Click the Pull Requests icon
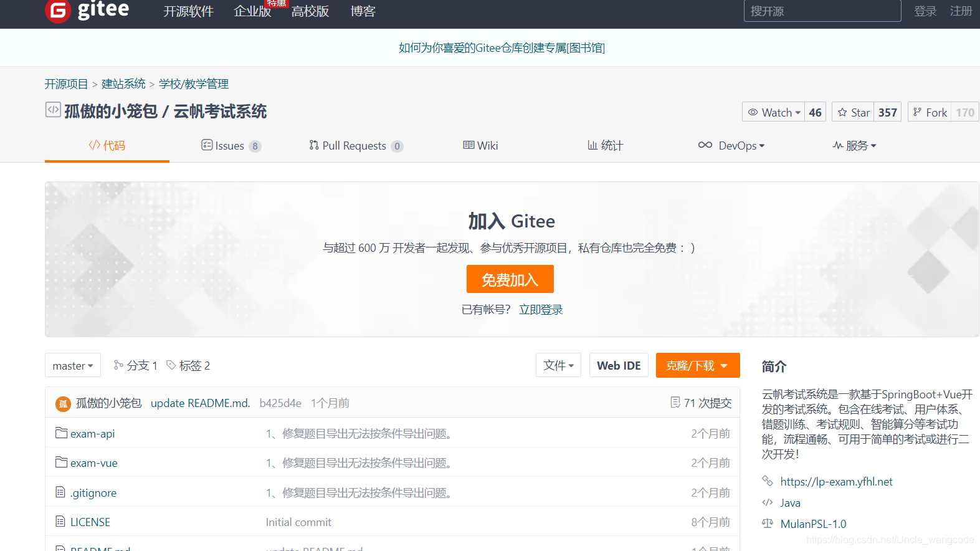The height and width of the screenshot is (551, 980). (314, 145)
